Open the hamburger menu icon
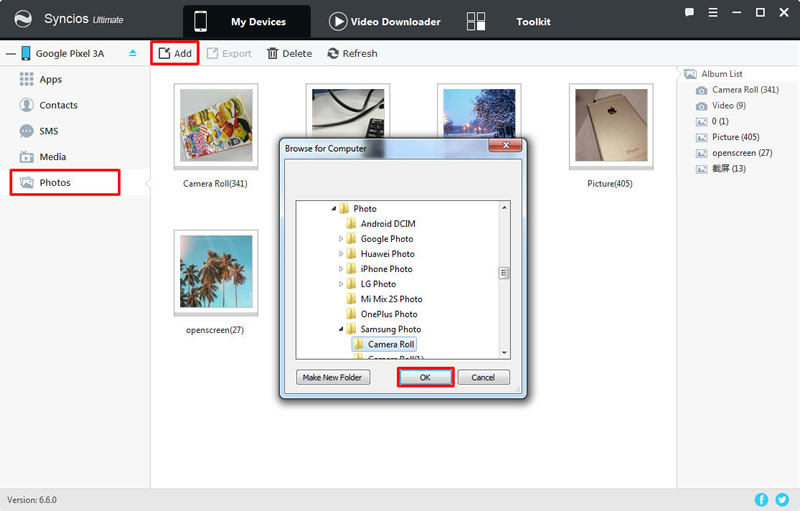 (x=713, y=12)
